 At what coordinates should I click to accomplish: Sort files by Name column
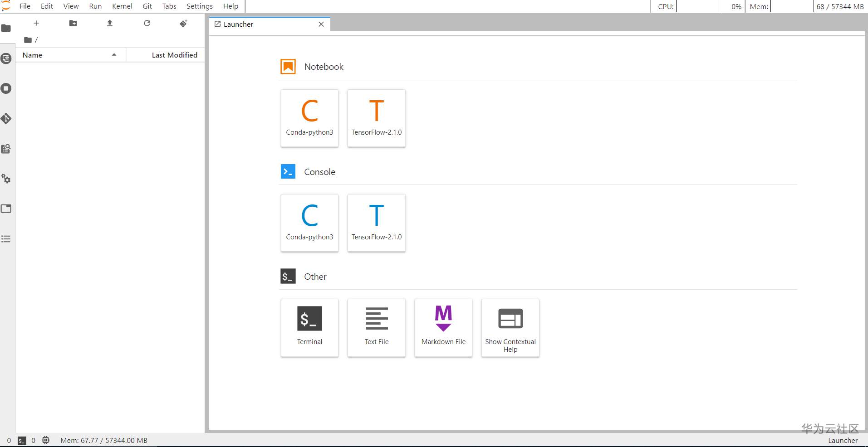point(71,55)
